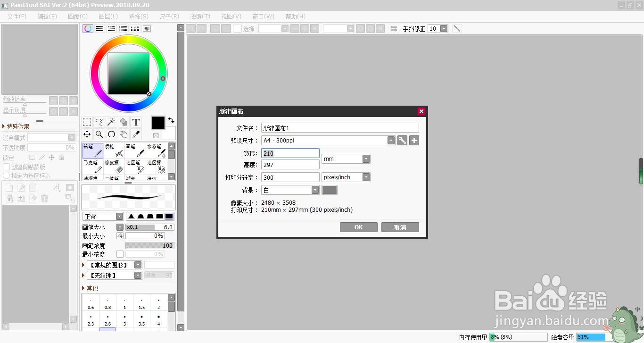
Task: Open the 滤镜(T) menu
Action: pos(200,17)
